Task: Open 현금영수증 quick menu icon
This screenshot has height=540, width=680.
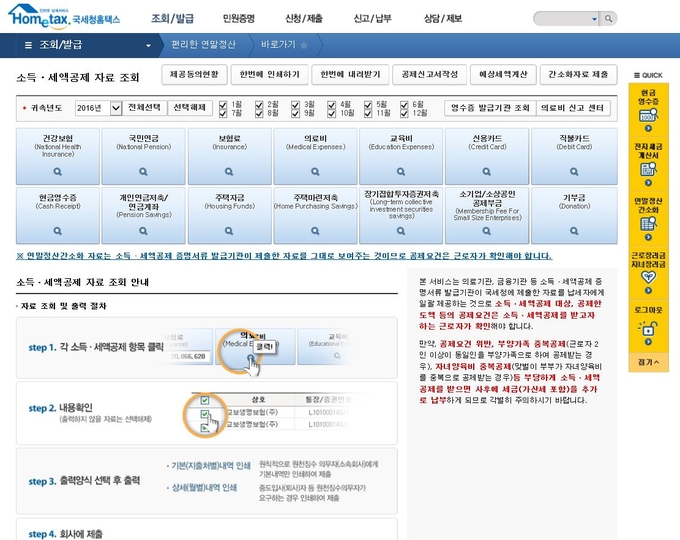Action: point(648,106)
